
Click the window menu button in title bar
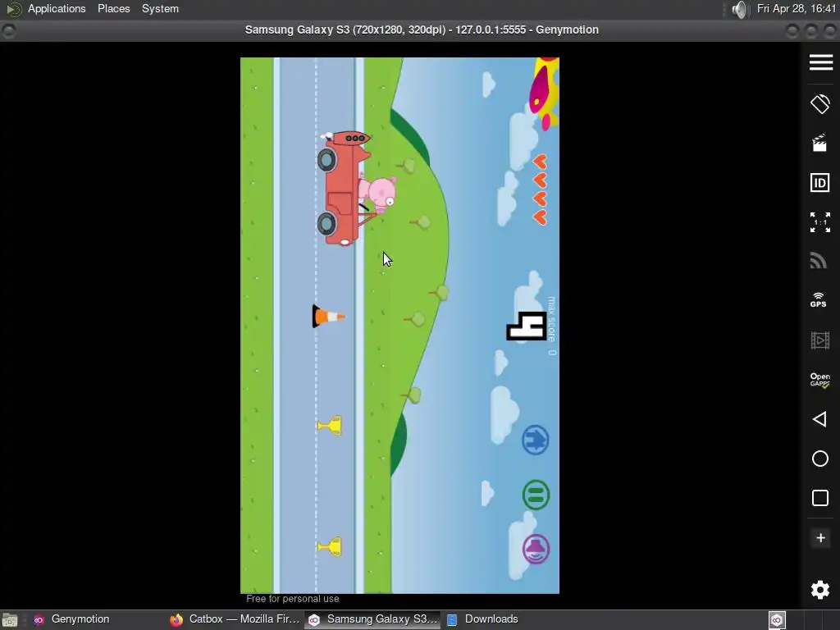pos(8,31)
